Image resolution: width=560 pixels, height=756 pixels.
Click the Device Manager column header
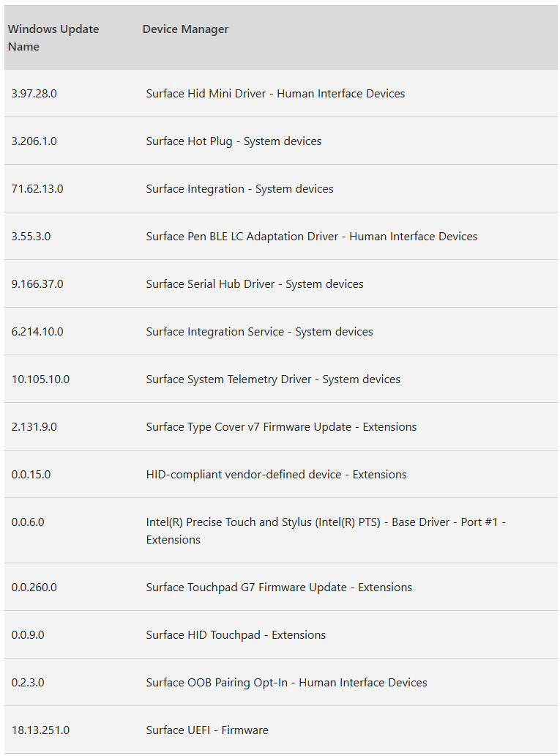pyautogui.click(x=185, y=29)
